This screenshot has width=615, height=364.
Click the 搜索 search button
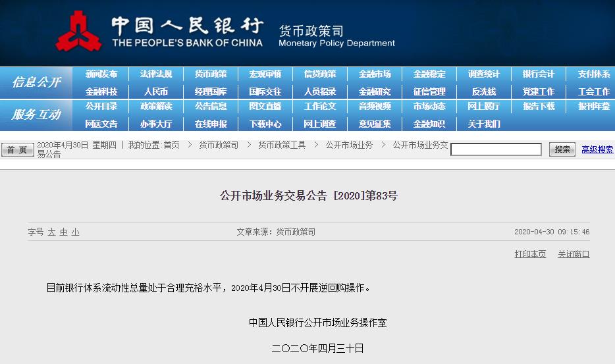pyautogui.click(x=562, y=149)
